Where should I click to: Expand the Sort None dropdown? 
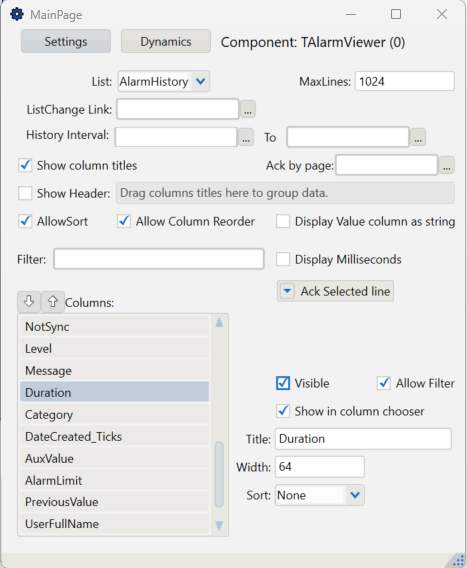click(x=355, y=495)
